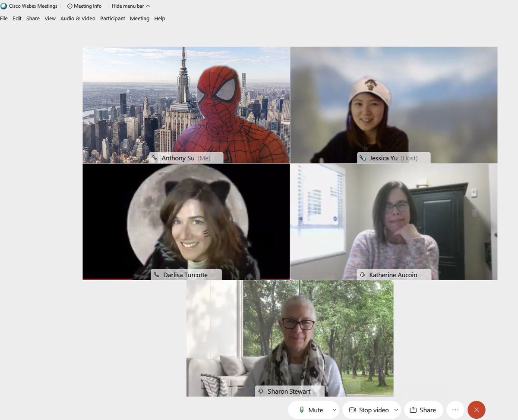The height and width of the screenshot is (420, 518).
Task: Click the Anthony Su (Me) name label
Action: tap(186, 158)
